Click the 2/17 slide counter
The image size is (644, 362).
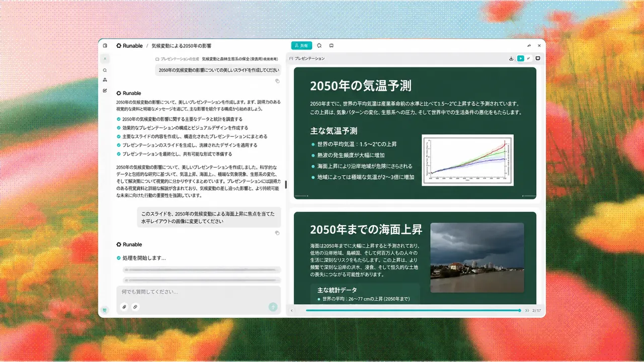[536, 311]
